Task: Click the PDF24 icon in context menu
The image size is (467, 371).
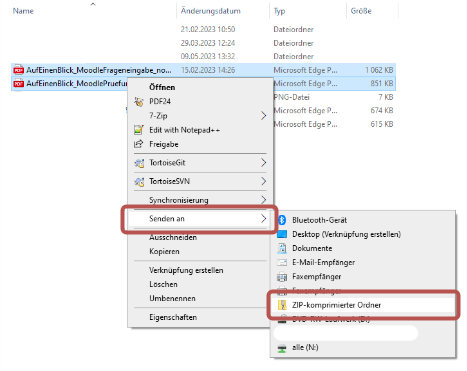Action: click(139, 101)
